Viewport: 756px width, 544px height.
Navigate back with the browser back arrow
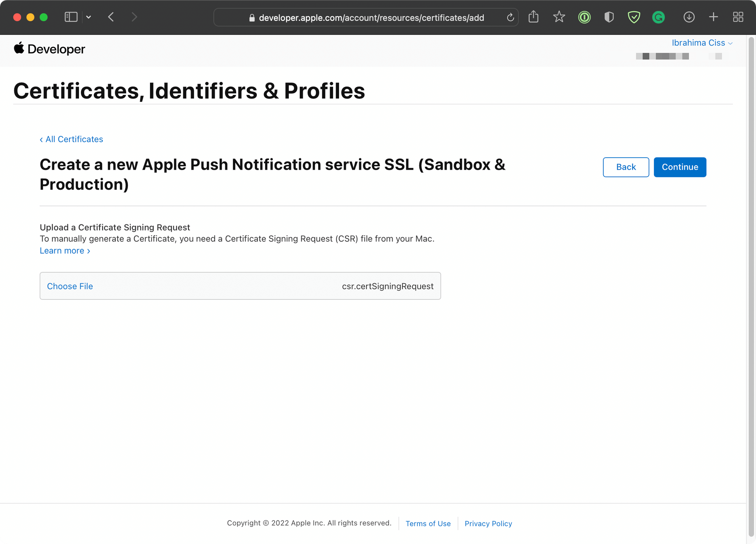coord(110,17)
